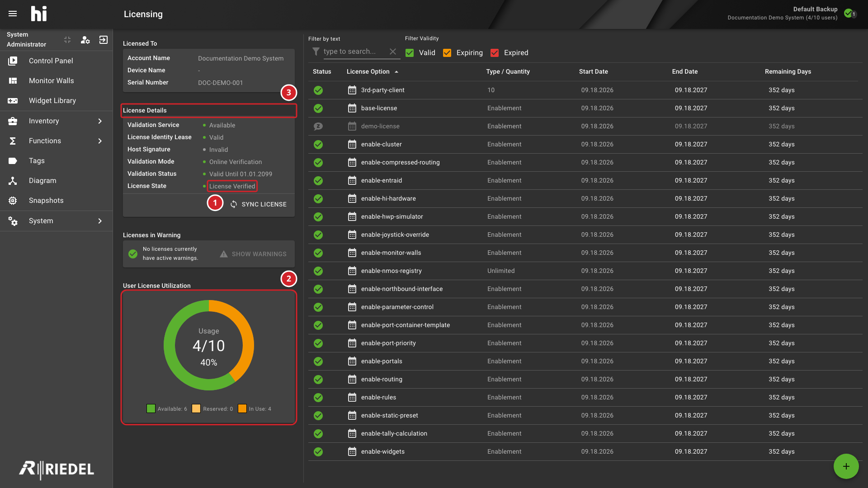Sort the table by Remaining Days header
Viewport: 868px width, 488px height.
point(788,71)
